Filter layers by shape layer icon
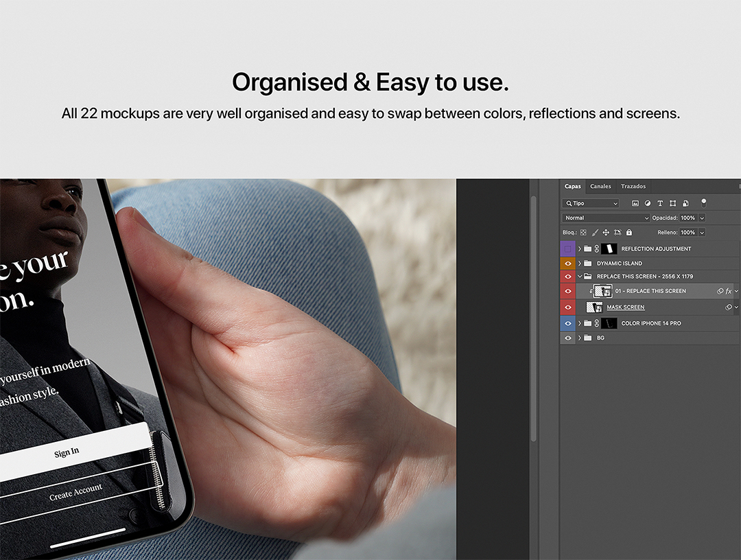The width and height of the screenshot is (741, 560). (672, 204)
